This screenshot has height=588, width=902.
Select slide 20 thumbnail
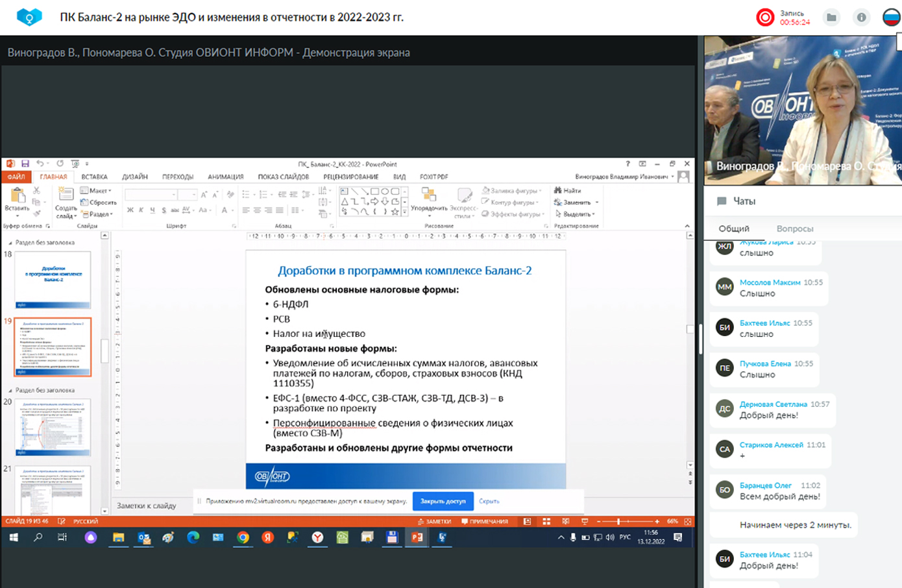[x=53, y=428]
